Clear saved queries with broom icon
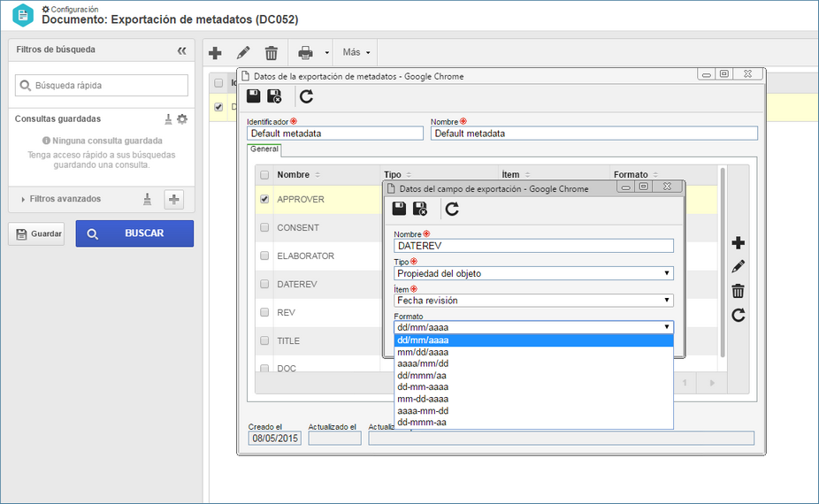The width and height of the screenshot is (819, 504). 168,119
